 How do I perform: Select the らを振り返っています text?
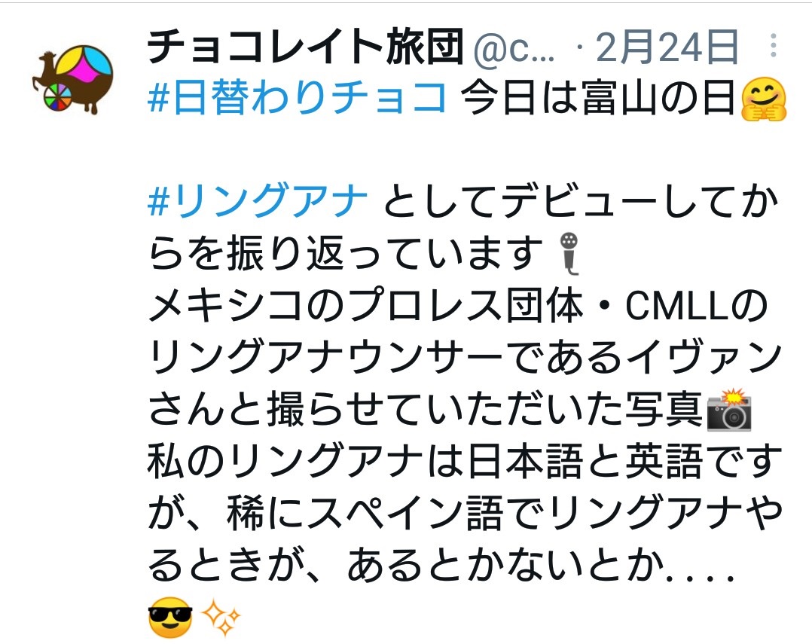coord(346,253)
